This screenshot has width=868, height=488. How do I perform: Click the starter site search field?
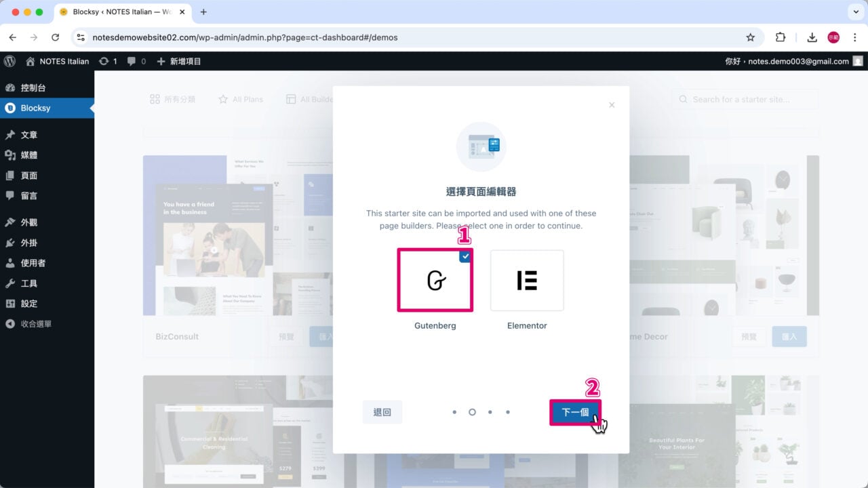pos(746,99)
